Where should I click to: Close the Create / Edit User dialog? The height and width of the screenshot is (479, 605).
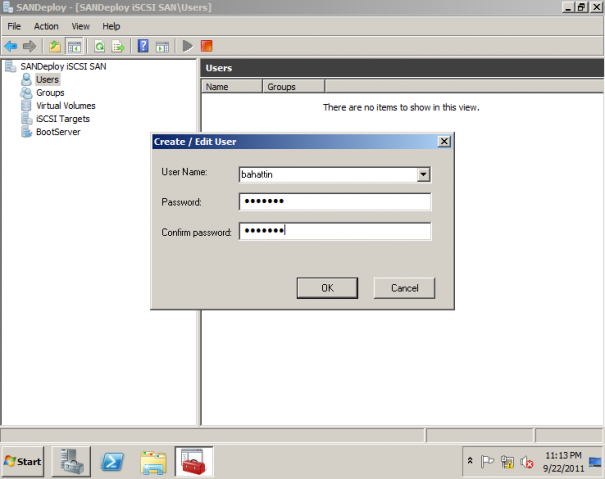(x=444, y=142)
